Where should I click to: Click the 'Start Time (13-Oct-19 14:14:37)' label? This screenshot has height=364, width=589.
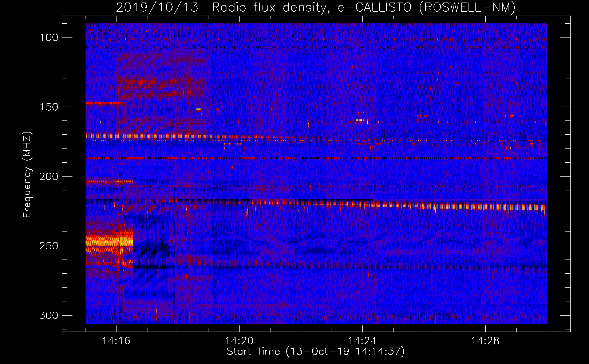click(316, 351)
